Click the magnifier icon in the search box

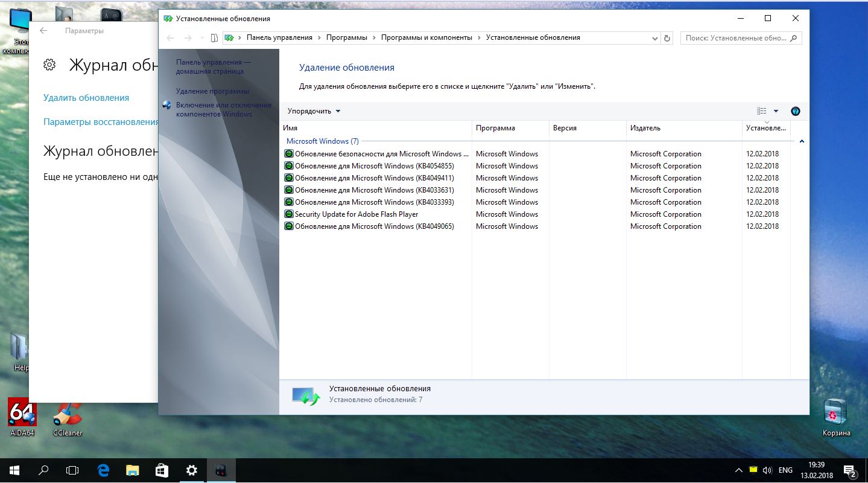pos(794,38)
